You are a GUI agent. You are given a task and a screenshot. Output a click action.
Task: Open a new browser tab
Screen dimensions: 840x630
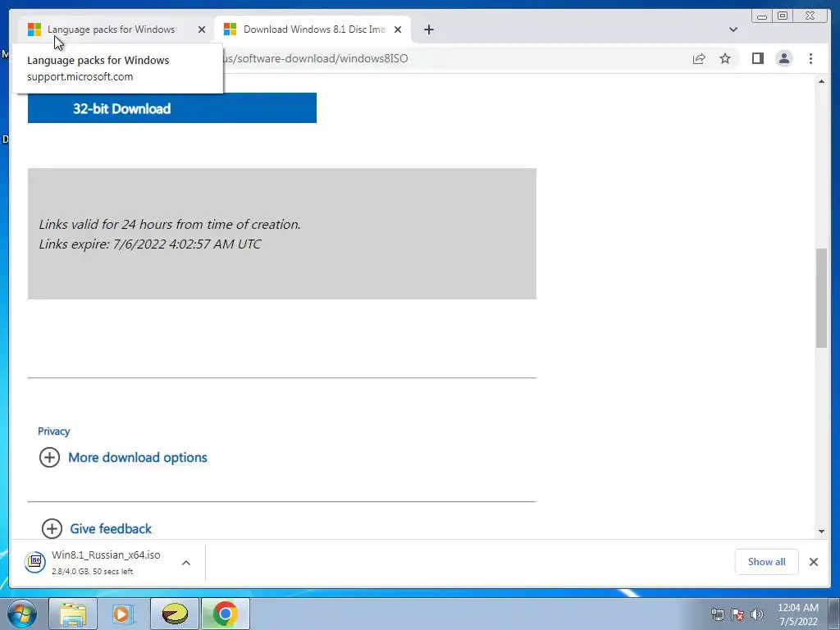(x=428, y=30)
